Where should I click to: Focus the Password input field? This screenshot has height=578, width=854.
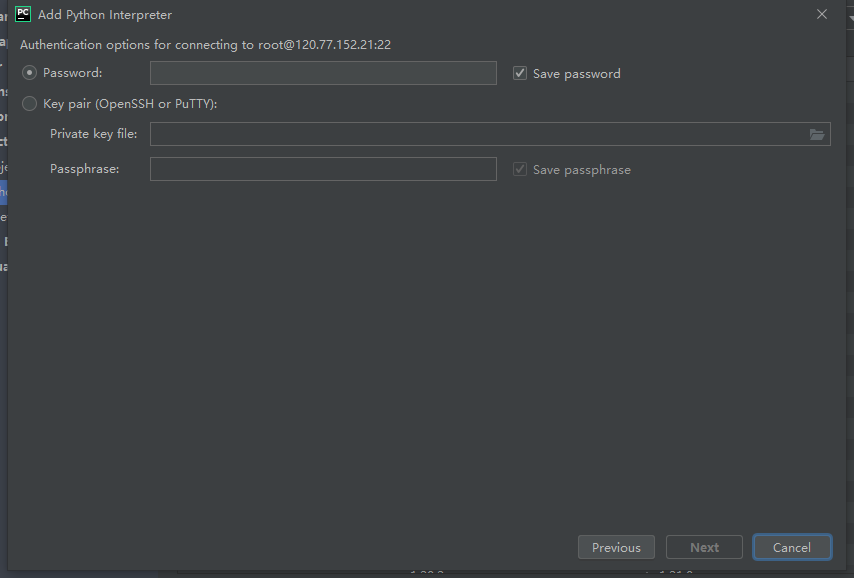click(x=323, y=73)
